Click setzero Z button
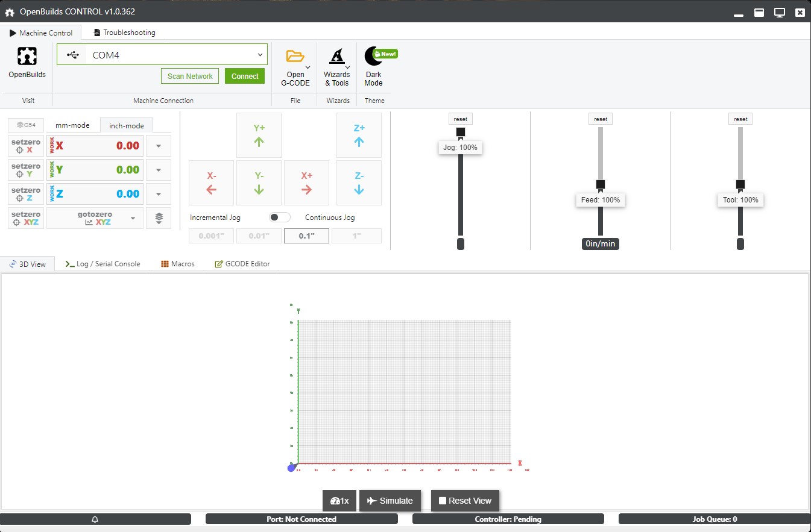Image resolution: width=811 pixels, height=532 pixels. click(26, 194)
